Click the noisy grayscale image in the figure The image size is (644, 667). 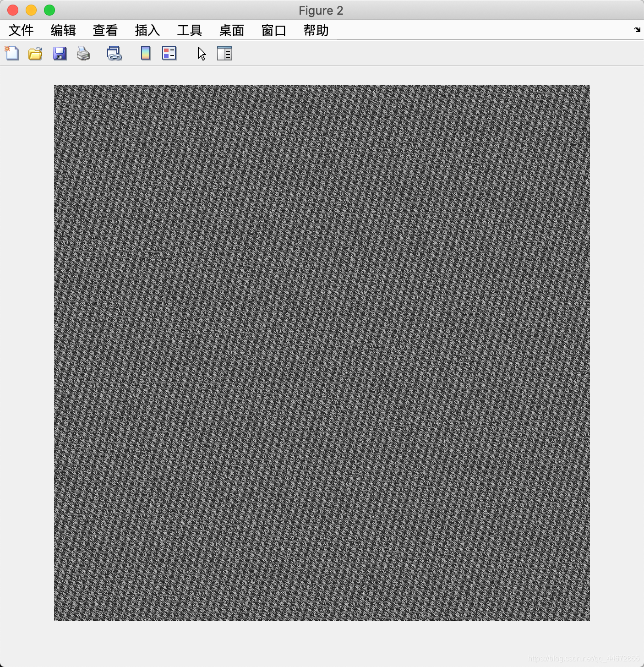click(322, 353)
